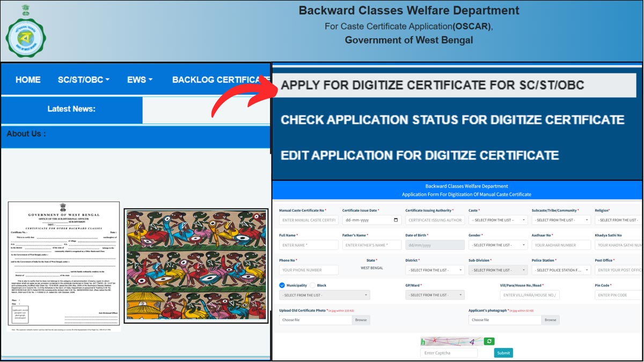This screenshot has width=644, height=362.
Task: Click Browse for Applicant's photograph
Action: point(550,320)
